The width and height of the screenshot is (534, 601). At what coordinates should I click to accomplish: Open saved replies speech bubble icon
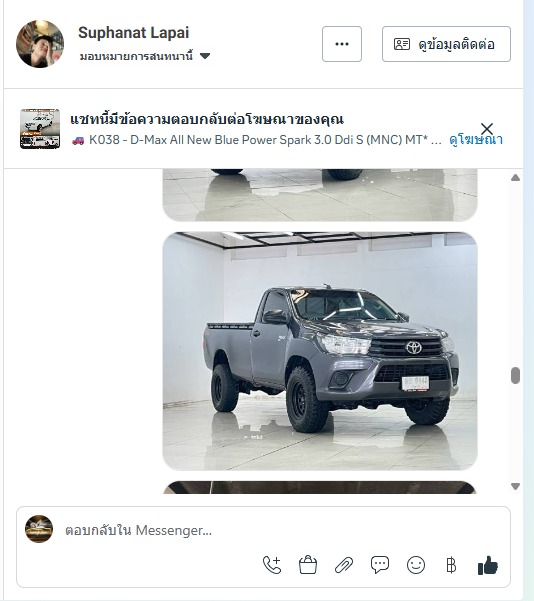point(380,565)
